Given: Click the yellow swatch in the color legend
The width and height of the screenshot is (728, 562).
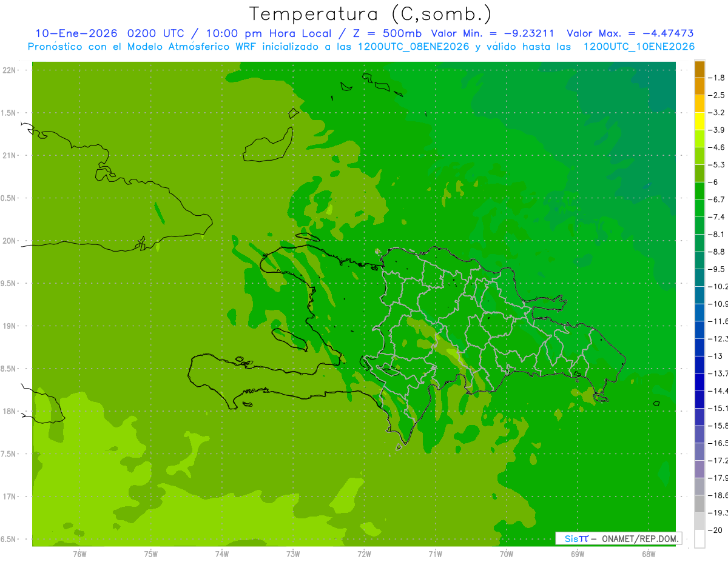Looking at the screenshot, I should (699, 121).
